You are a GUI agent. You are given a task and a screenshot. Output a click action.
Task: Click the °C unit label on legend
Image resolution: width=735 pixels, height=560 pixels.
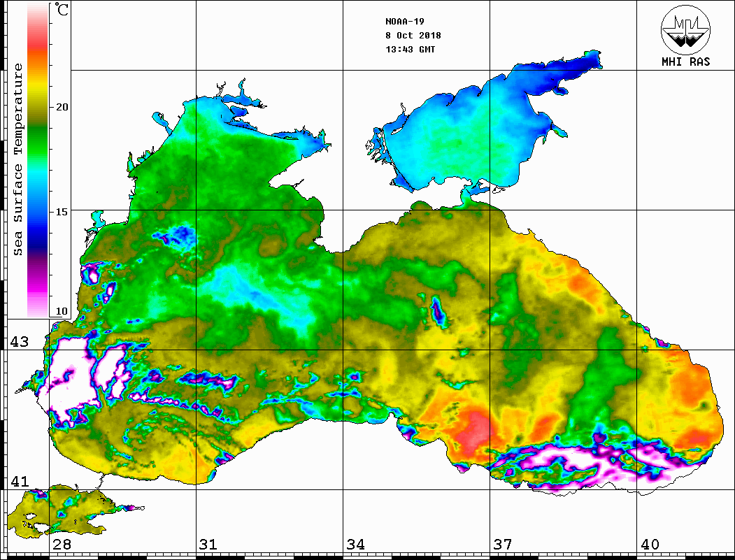(61, 9)
